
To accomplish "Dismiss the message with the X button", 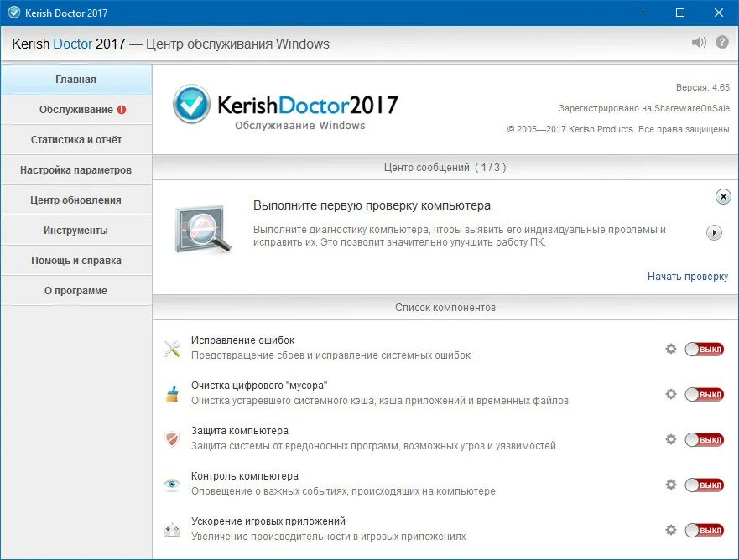I will click(723, 196).
